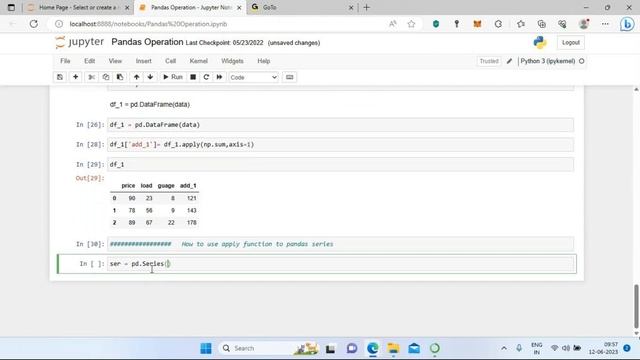Screen dimensions: 640x360
Task: Click the green shield extension icon
Action: coord(436,24)
